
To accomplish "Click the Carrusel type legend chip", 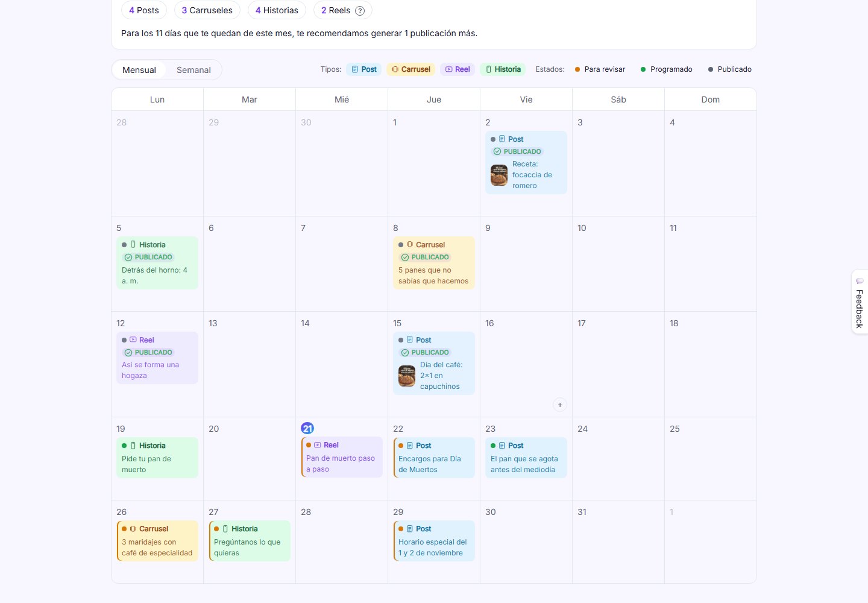I will click(x=411, y=69).
